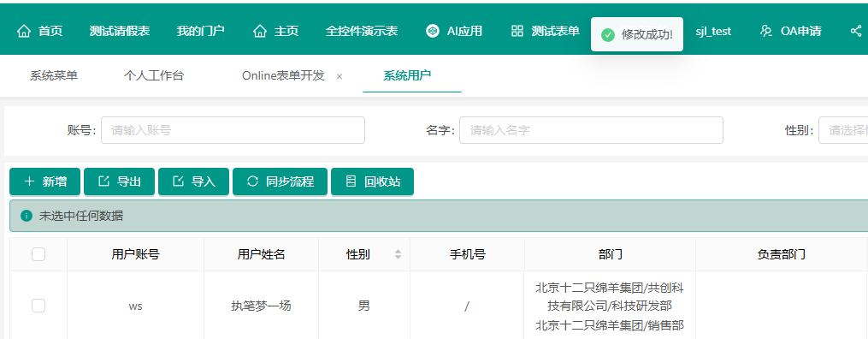Viewport: 868px width, 339px height.
Task: Open OA申请 in the top bar
Action: [x=790, y=31]
